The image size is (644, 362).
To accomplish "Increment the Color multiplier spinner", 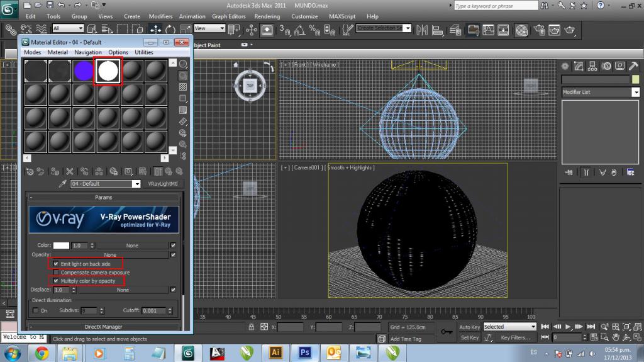I will tap(92, 244).
